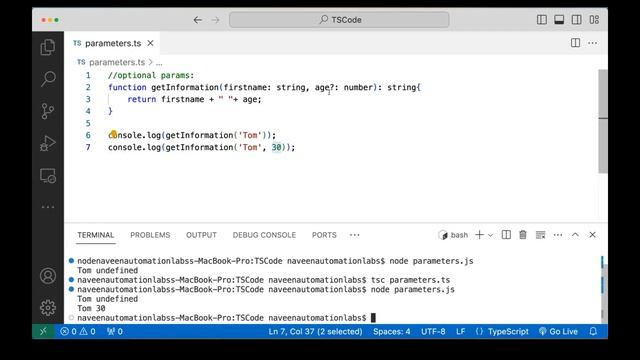Click line number 5 in gutter
The width and height of the screenshot is (640, 360).
coord(88,123)
